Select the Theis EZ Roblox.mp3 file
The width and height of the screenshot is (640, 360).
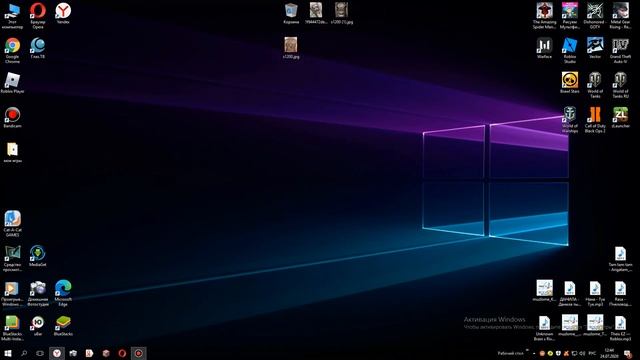(620, 328)
